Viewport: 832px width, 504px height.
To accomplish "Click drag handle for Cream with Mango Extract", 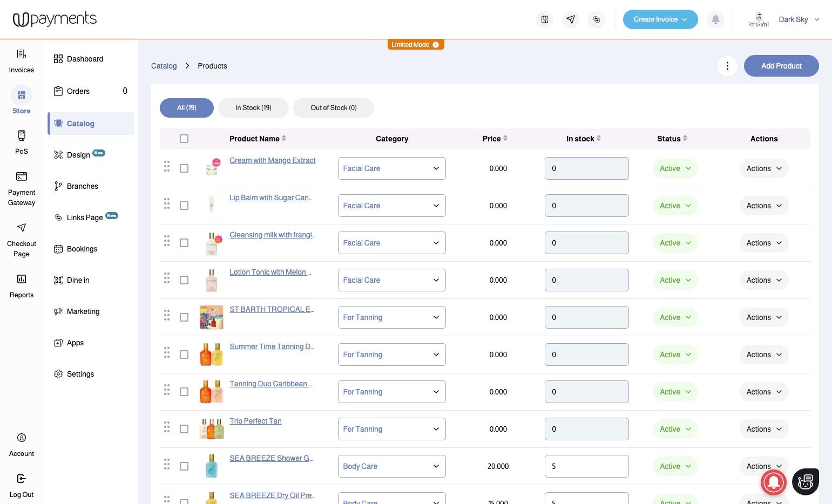I will [167, 166].
